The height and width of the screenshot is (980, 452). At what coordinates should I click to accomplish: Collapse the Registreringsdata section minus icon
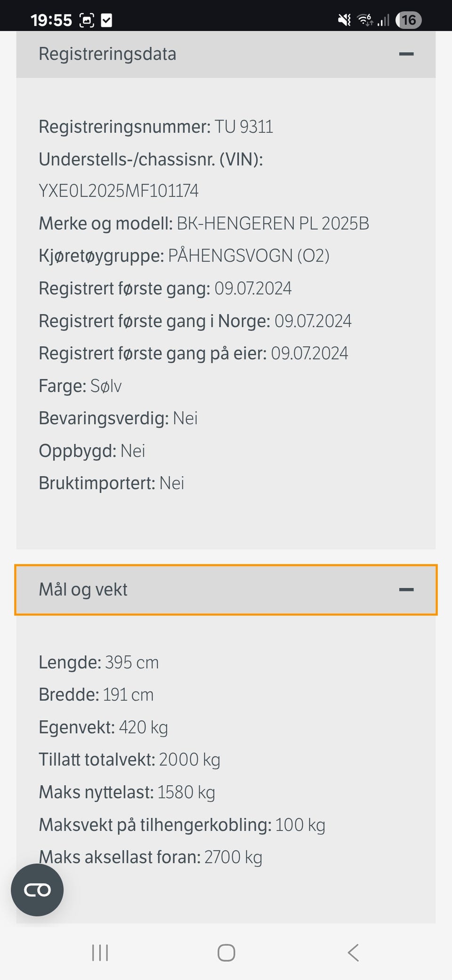point(406,54)
